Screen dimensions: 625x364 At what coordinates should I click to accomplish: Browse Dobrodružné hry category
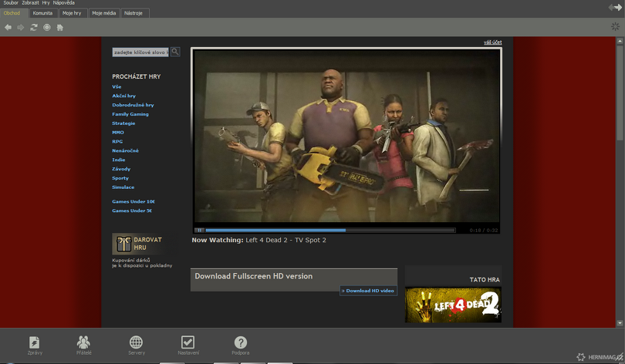(133, 105)
